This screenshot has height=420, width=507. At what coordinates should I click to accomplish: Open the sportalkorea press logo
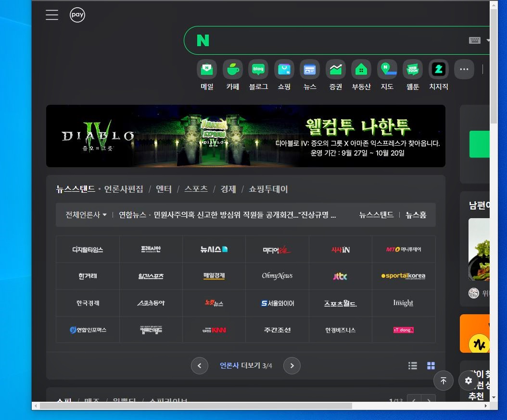coord(404,276)
